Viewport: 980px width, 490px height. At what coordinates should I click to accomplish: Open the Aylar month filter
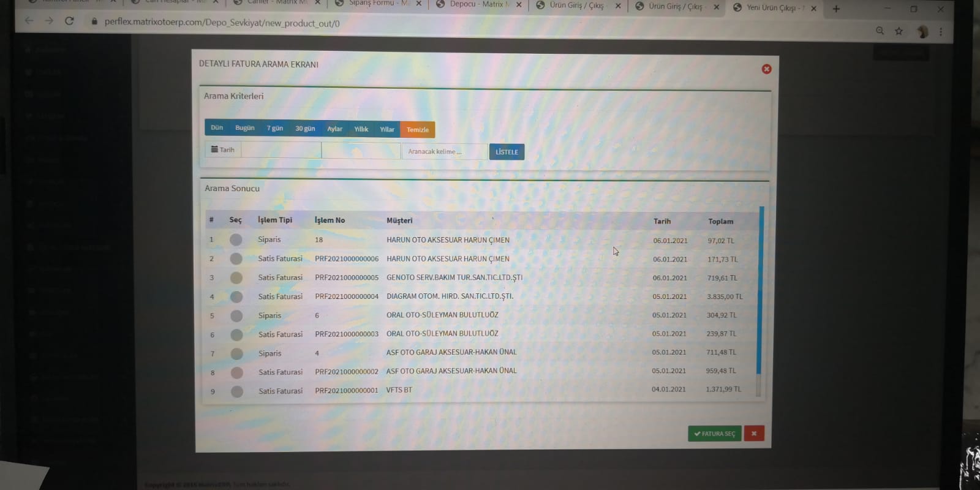[334, 129]
